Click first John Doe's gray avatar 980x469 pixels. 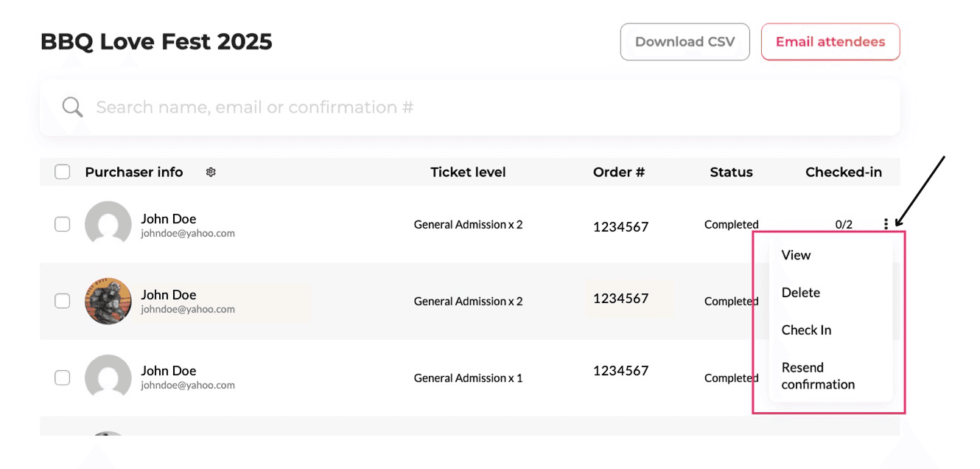[108, 224]
